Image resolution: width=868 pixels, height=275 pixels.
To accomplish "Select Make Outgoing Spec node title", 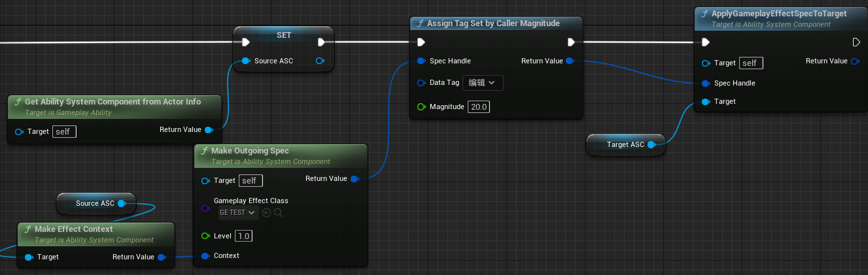I will 250,151.
